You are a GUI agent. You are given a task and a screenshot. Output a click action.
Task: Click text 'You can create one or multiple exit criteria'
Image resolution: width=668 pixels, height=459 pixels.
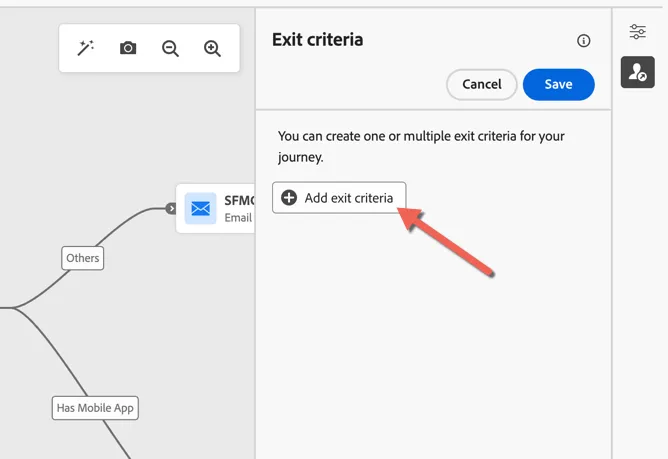click(397, 136)
